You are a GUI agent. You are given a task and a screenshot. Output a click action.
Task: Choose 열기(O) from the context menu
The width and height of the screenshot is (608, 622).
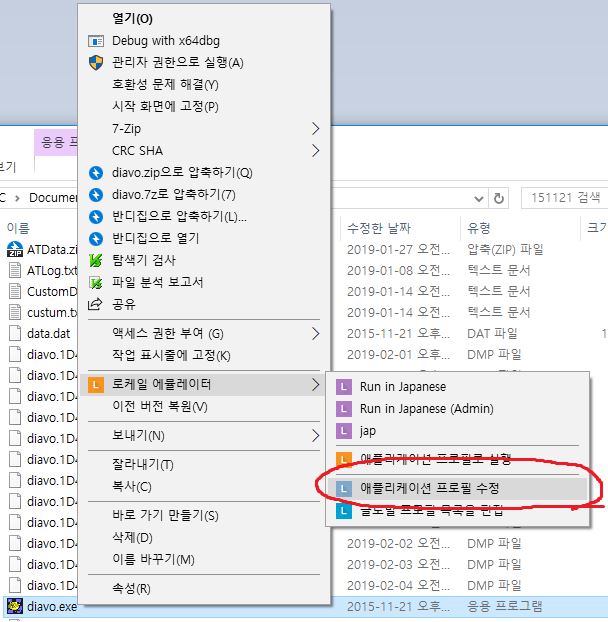pos(205,19)
